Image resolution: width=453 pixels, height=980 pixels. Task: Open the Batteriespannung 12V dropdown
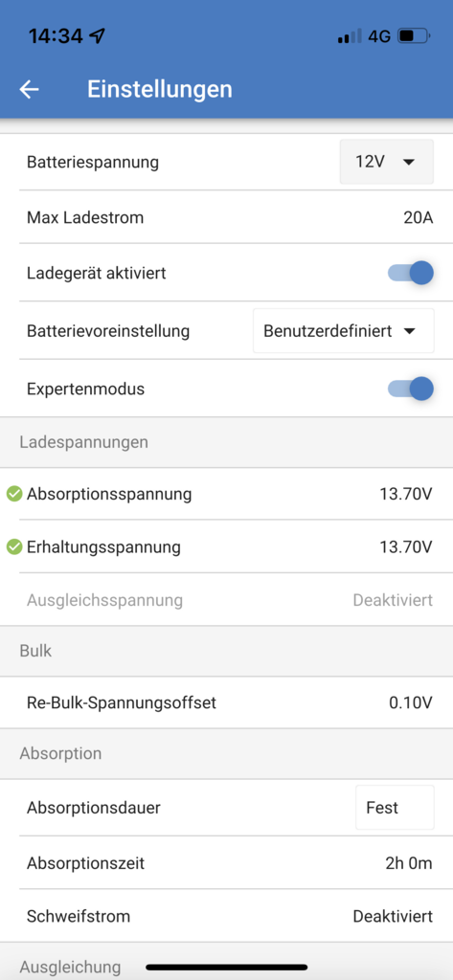387,162
